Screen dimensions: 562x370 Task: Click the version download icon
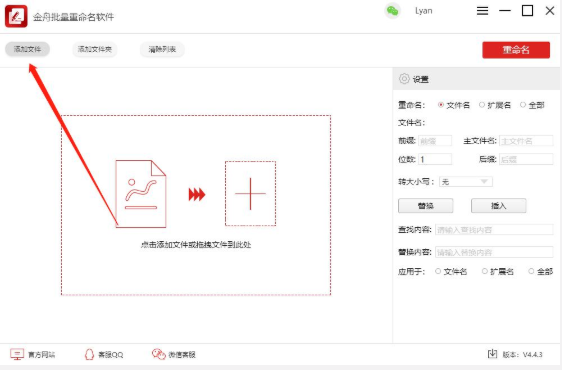click(492, 354)
